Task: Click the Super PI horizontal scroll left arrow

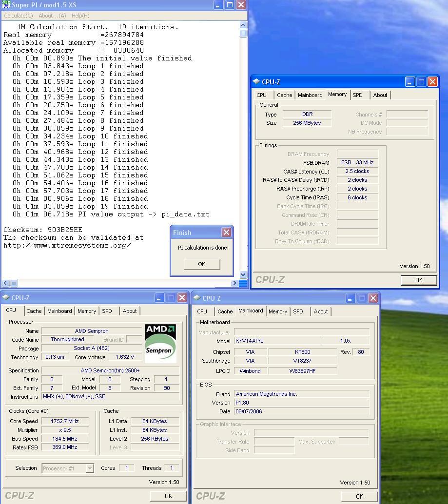Action: pos(5,283)
